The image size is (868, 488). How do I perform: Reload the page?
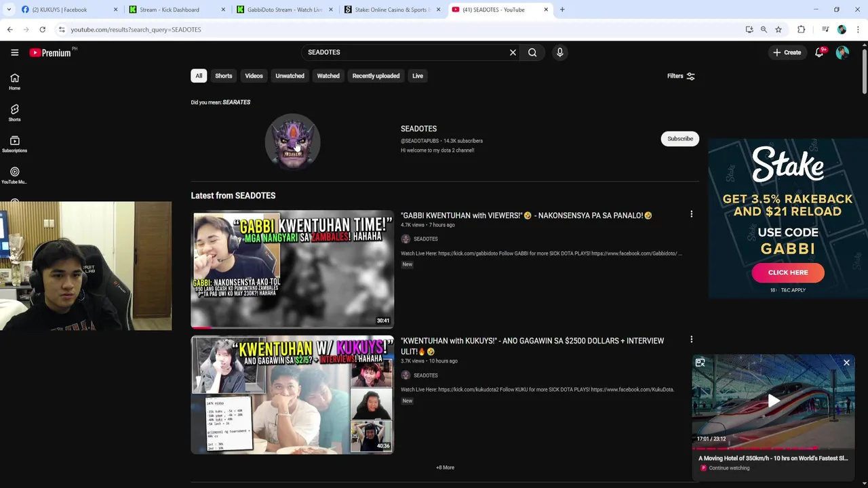pos(42,30)
